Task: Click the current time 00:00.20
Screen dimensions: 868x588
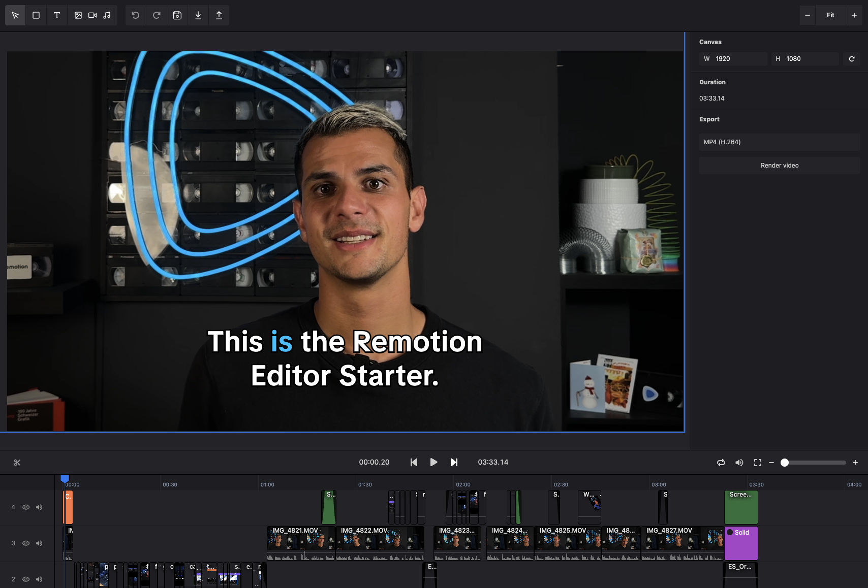Action: [374, 462]
